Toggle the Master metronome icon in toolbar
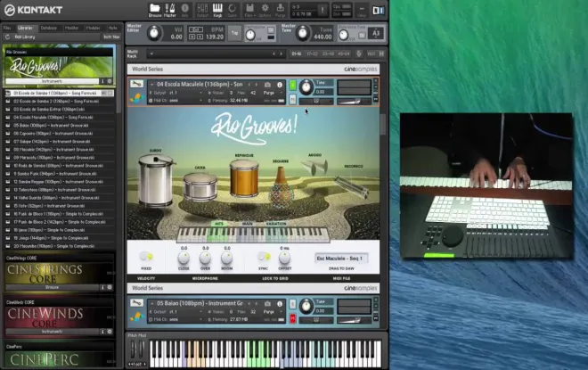This screenshot has height=370, width=588. coord(170,10)
